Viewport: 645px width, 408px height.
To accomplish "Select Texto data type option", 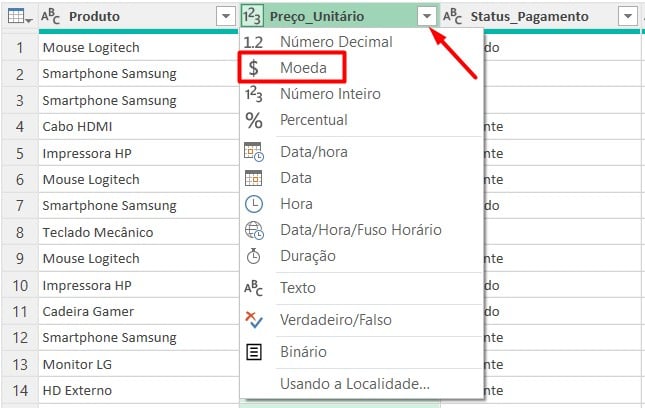I will point(298,288).
